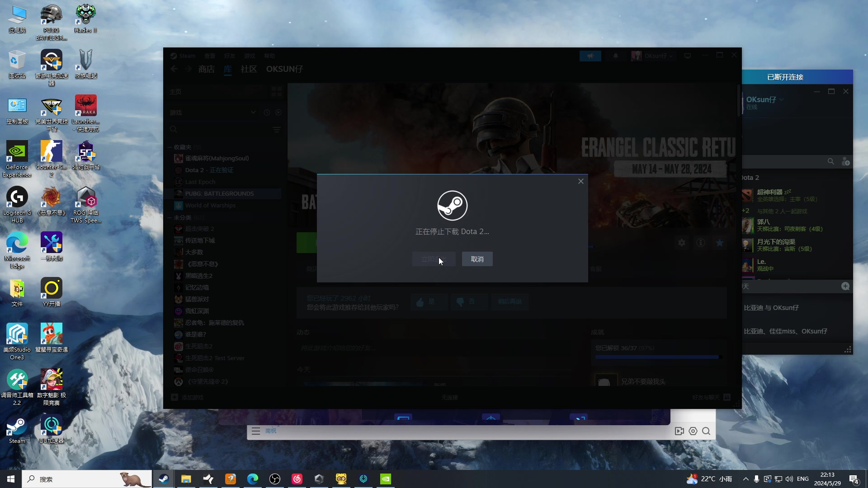The height and width of the screenshot is (488, 868).
Task: Open the Counter-Strike 2 desktop shortcut
Action: [51, 159]
